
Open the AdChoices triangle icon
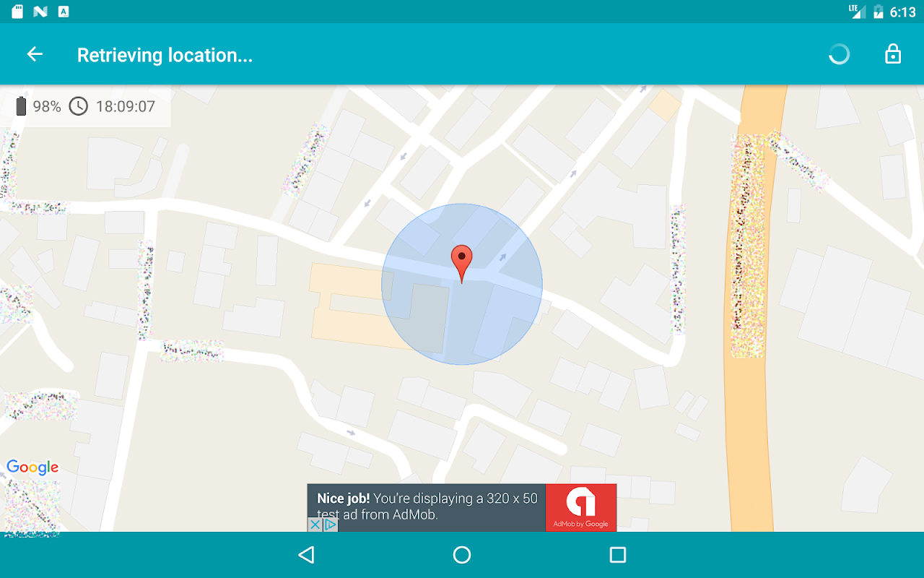pos(330,525)
